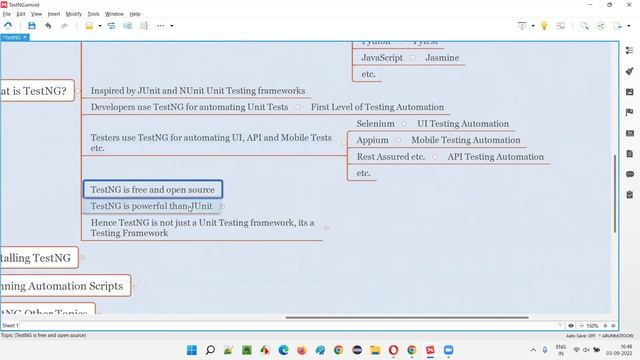Open the Presentation dropdown arrow
Viewport: 640px width, 360px height.
[x=533, y=26]
